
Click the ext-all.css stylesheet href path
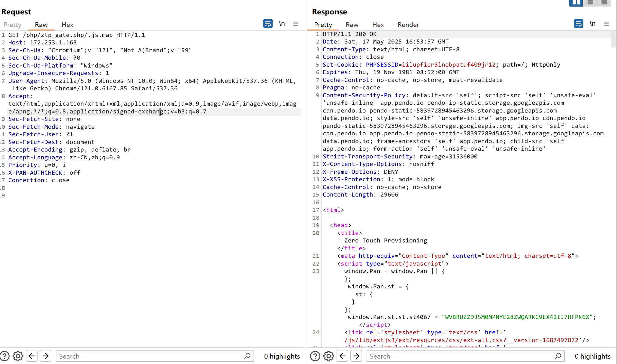[x=461, y=340]
